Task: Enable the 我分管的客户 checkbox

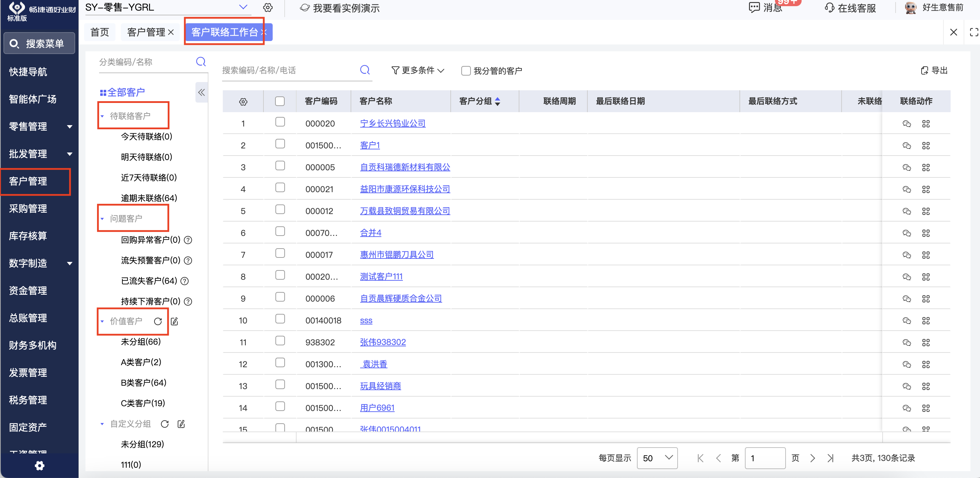Action: 466,71
